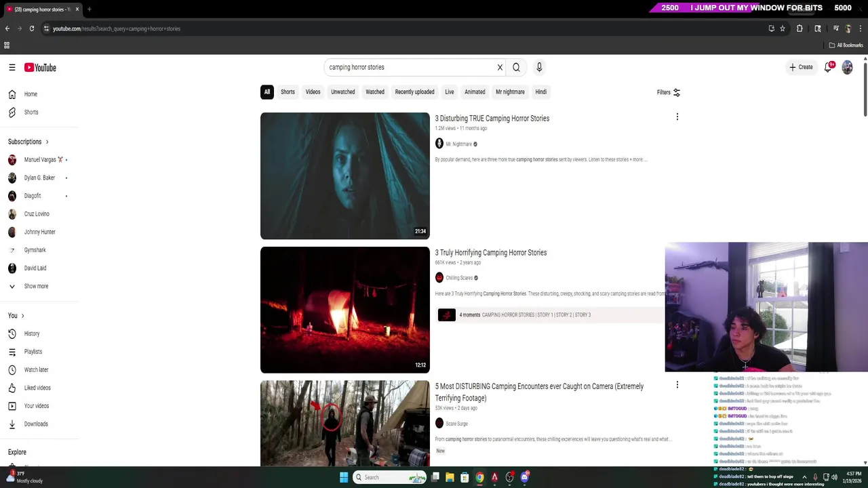
Task: Open the Apps grid in bookmarks bar
Action: [7, 45]
